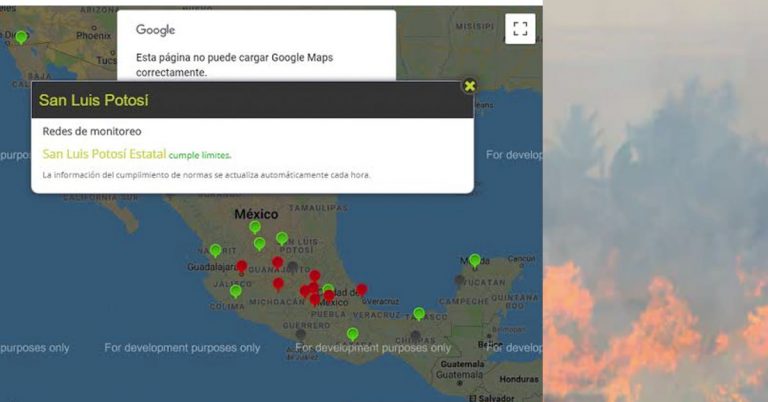This screenshot has height=402, width=768.
Task: Click the hourly update note text
Action: (x=206, y=175)
